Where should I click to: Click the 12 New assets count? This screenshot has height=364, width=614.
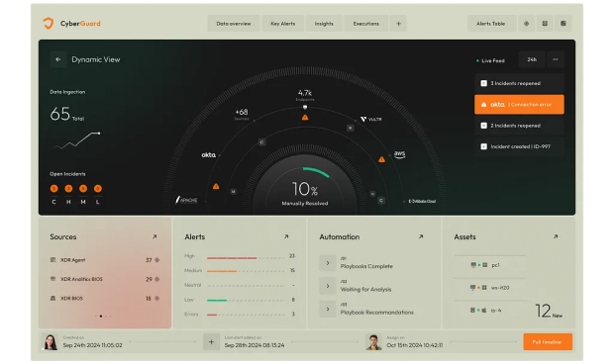point(549,311)
